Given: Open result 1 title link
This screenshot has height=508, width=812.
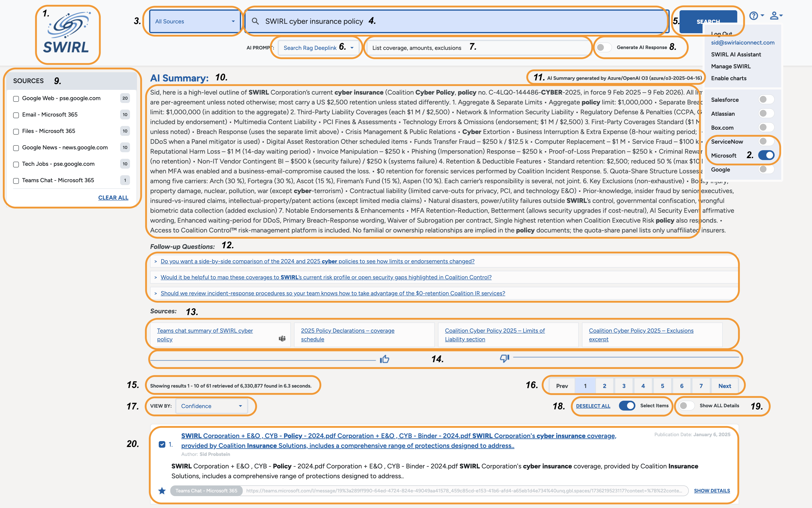Looking at the screenshot, I should 398,441.
